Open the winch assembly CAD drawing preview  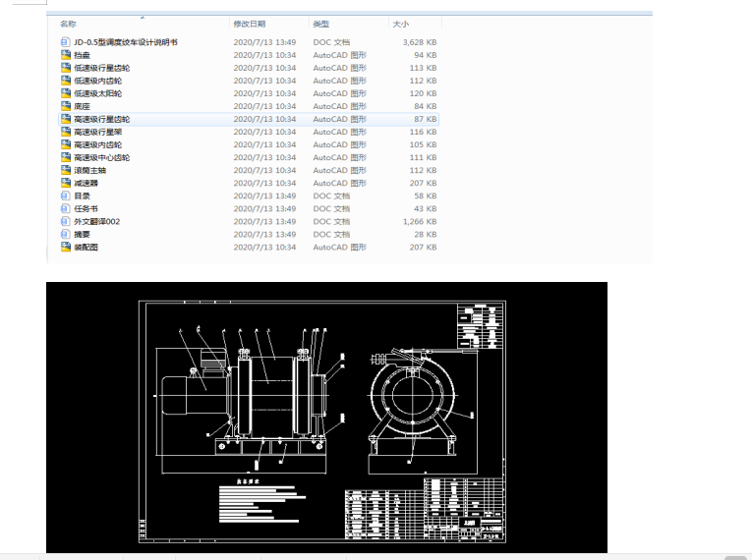click(326, 418)
